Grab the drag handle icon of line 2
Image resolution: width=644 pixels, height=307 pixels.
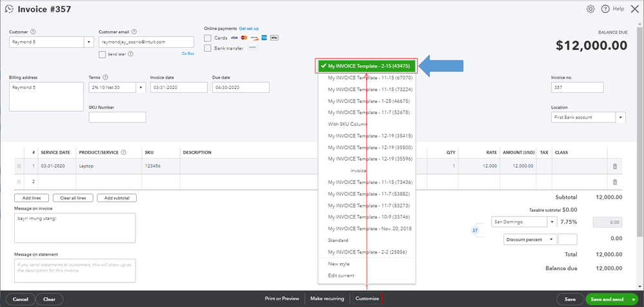[19, 182]
